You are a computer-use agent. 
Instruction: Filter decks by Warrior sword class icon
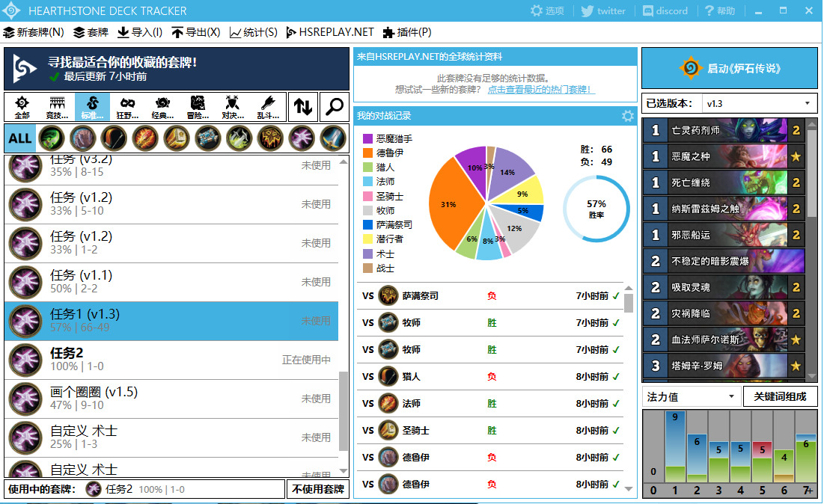pyautogui.click(x=333, y=138)
